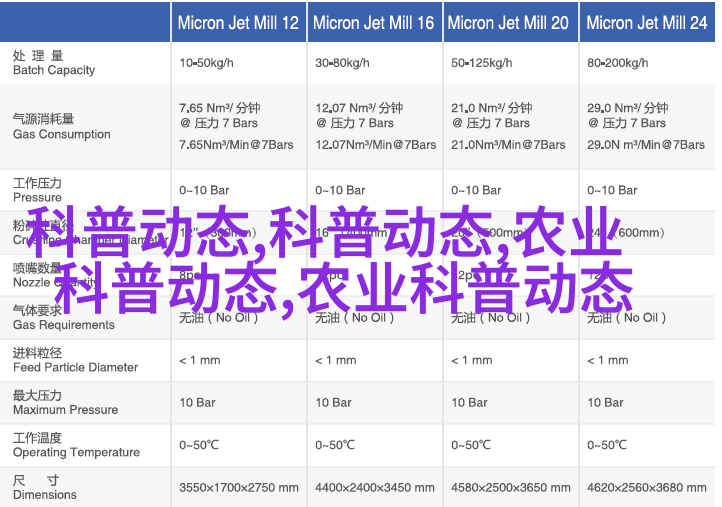Image resolution: width=722 pixels, height=507 pixels.
Task: Select the Feed Particle Diameter row label
Action: 76,360
